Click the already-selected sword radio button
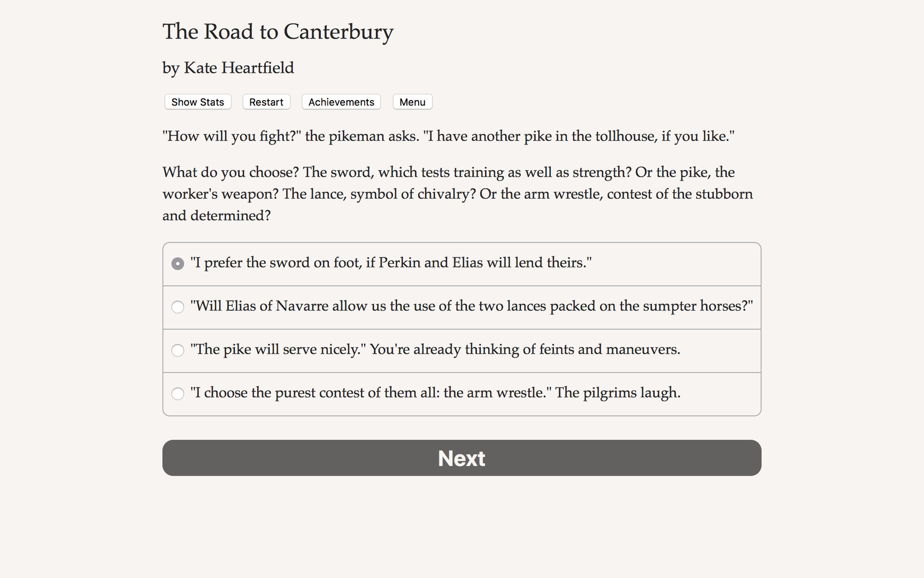Screen dimensions: 924x578 (x=178, y=263)
